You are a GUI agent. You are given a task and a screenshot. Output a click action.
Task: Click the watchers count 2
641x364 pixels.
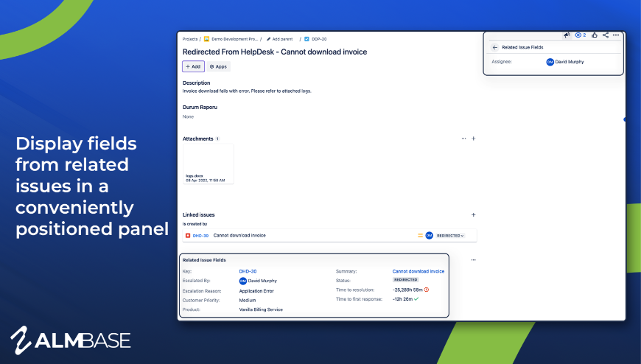click(584, 35)
